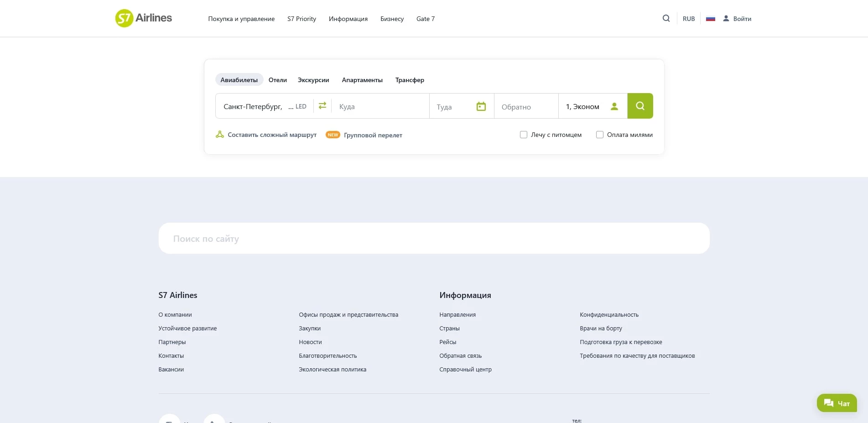Click the Russian flag language icon
This screenshot has width=868, height=423.
click(x=710, y=19)
